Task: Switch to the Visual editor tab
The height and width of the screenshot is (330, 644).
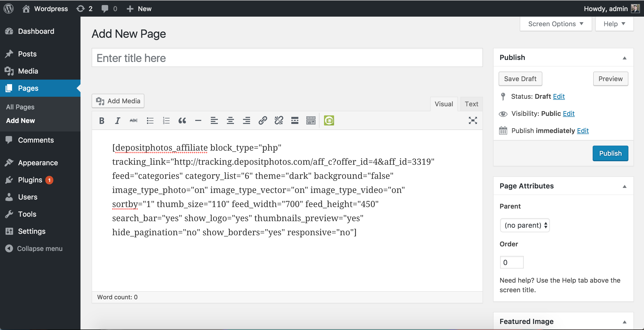Action: (x=444, y=104)
